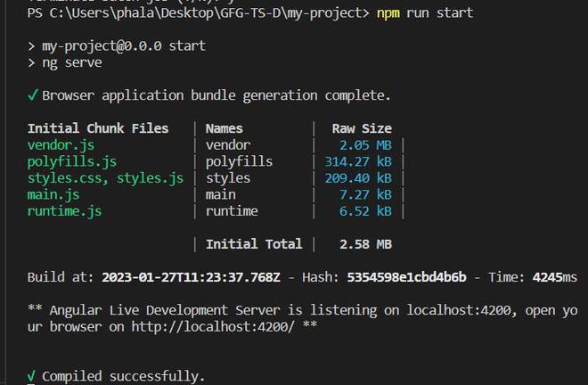
Task: Click the 'ng serve' line
Action: (x=64, y=62)
